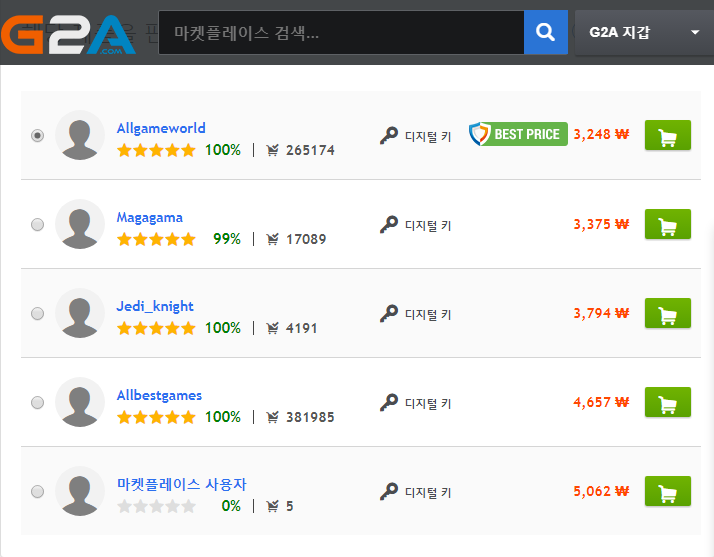This screenshot has width=714, height=557.
Task: Click the 5,062 ₩ price
Action: 601,491
